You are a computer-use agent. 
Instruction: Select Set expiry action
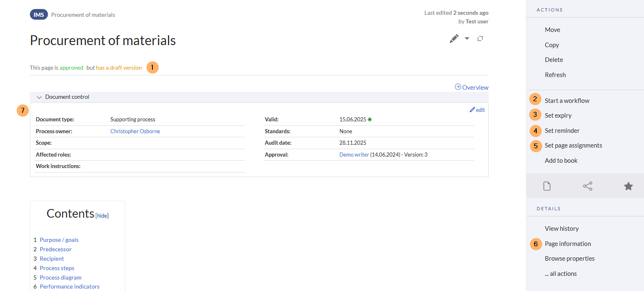(x=558, y=116)
